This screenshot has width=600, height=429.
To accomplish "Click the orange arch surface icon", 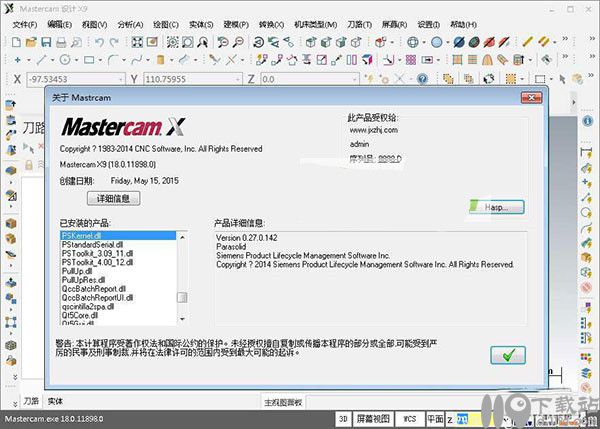I will [x=487, y=60].
